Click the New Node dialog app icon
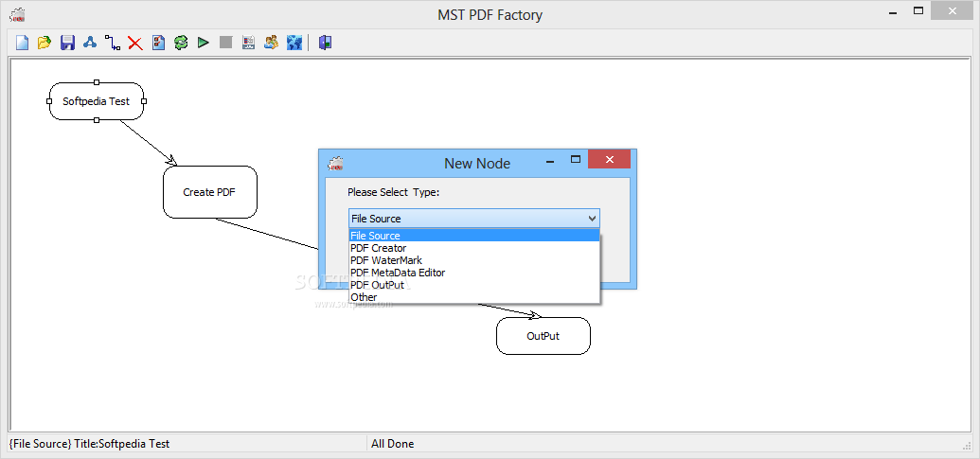 pyautogui.click(x=336, y=164)
